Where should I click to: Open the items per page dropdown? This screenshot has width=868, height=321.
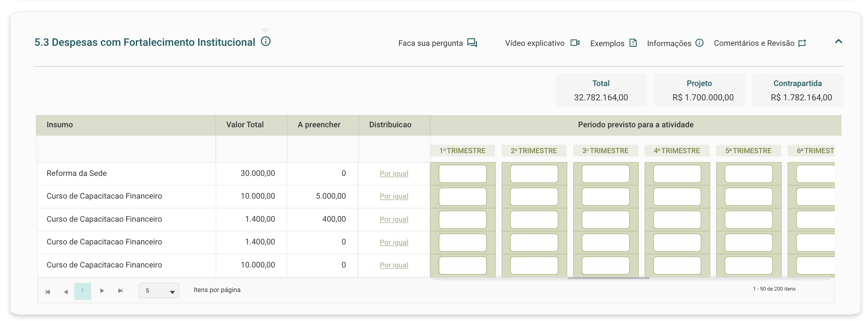(159, 291)
